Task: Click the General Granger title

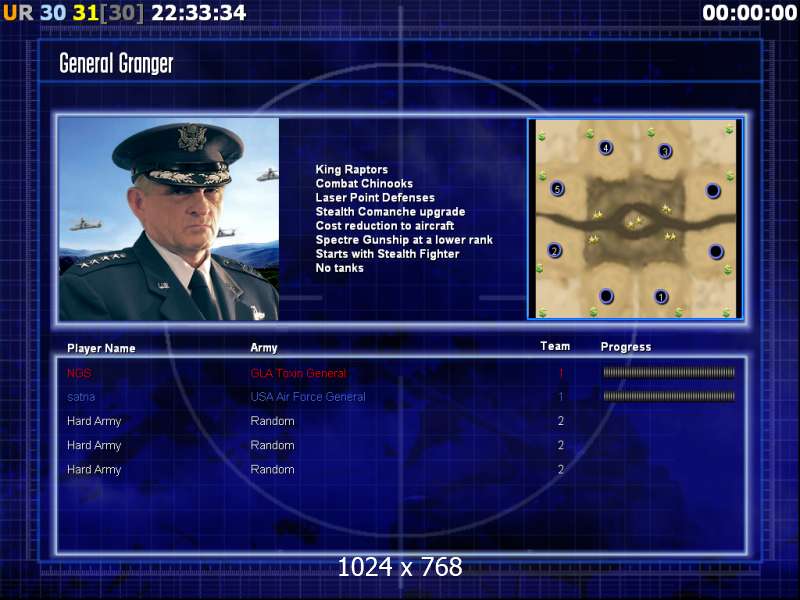Action: [116, 64]
